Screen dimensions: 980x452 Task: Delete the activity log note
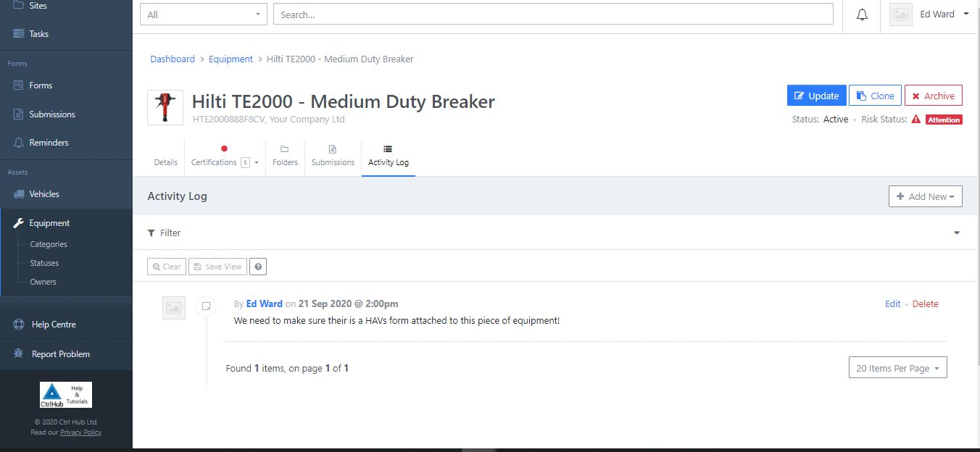(x=926, y=304)
